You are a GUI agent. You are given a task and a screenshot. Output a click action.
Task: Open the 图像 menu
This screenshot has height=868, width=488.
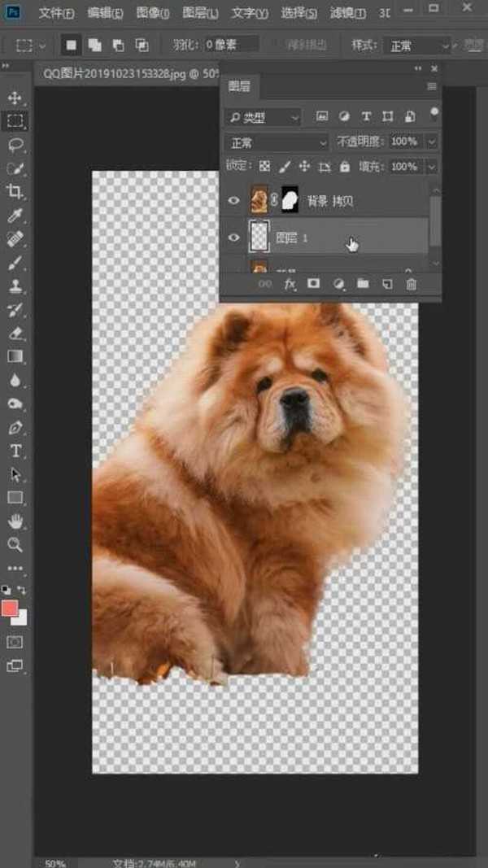click(x=152, y=14)
